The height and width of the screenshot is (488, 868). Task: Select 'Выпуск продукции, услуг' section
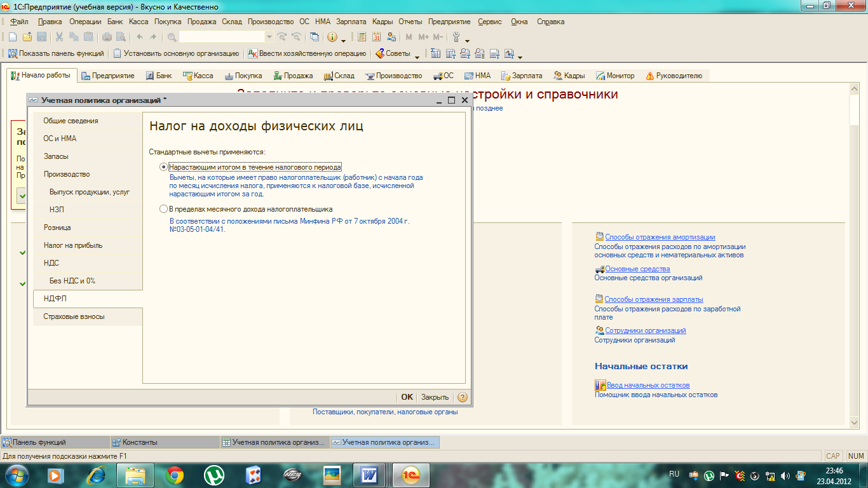coord(88,192)
